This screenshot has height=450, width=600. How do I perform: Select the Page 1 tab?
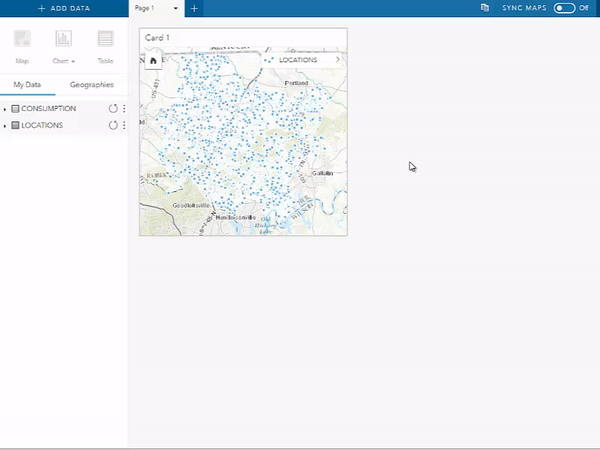pyautogui.click(x=145, y=8)
